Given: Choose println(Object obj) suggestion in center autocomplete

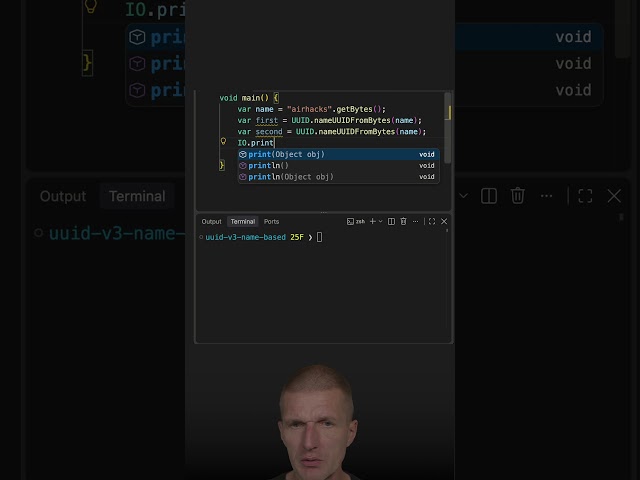Looking at the screenshot, I should (x=339, y=177).
